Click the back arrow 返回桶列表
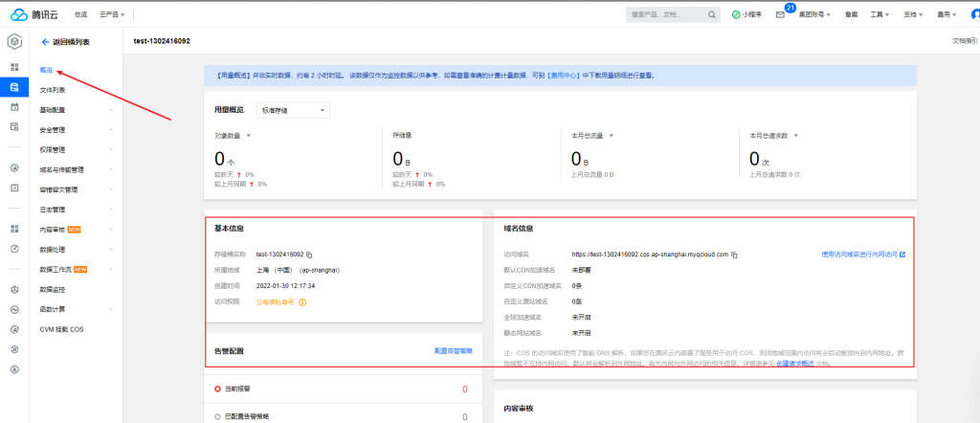980x423 pixels. coord(45,43)
